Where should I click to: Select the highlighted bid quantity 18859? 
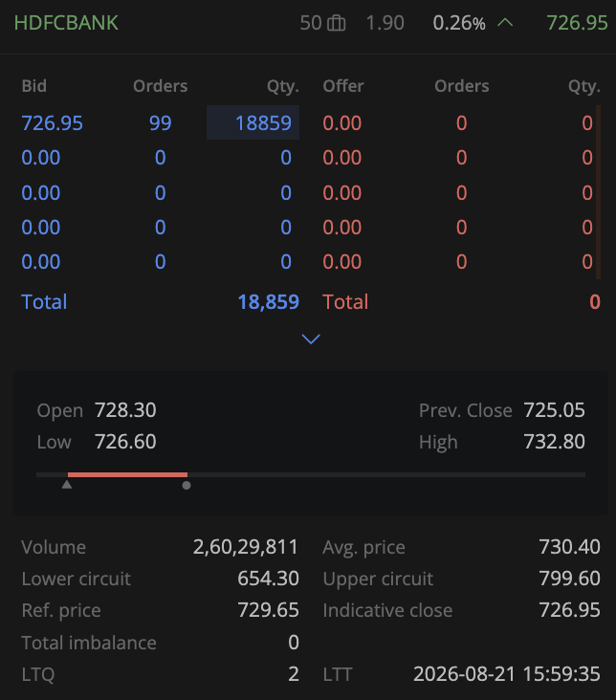click(x=253, y=122)
